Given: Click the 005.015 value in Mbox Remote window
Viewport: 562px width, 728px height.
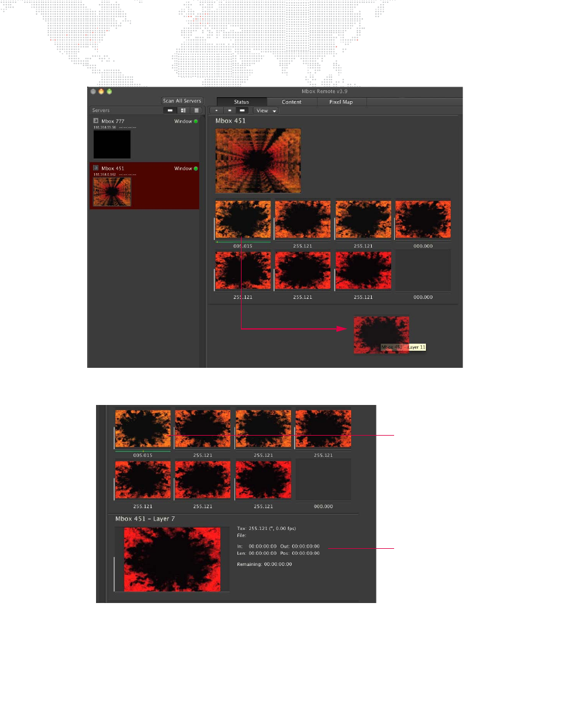Looking at the screenshot, I should point(243,246).
